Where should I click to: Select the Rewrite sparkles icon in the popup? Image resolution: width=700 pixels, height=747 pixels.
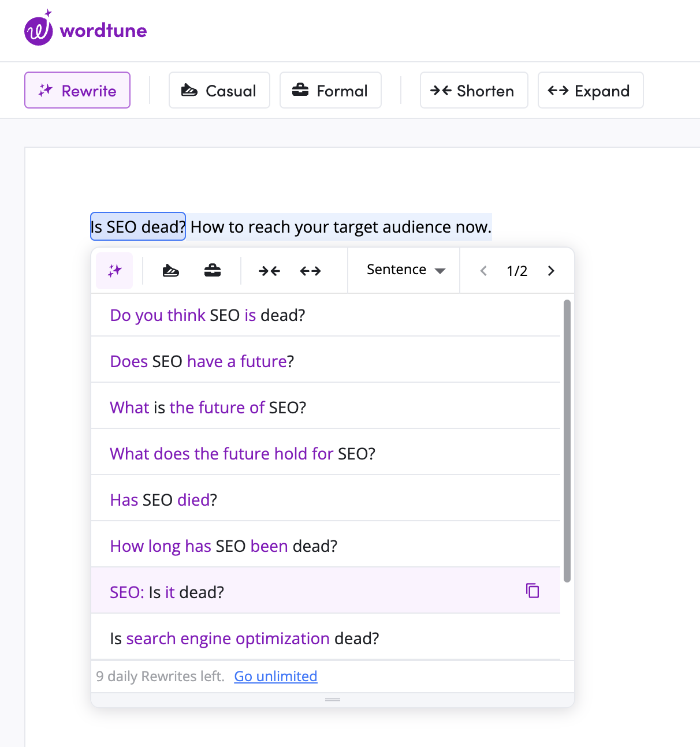coord(114,270)
